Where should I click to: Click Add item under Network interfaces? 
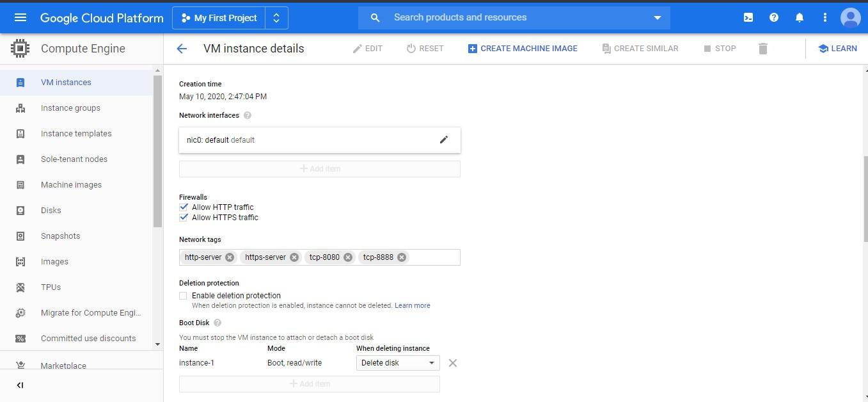point(320,169)
